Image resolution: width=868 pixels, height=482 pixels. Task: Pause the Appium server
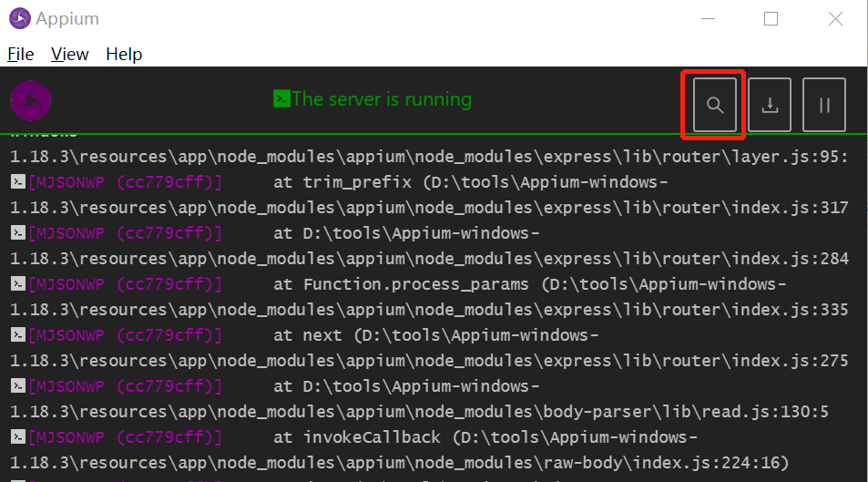824,105
